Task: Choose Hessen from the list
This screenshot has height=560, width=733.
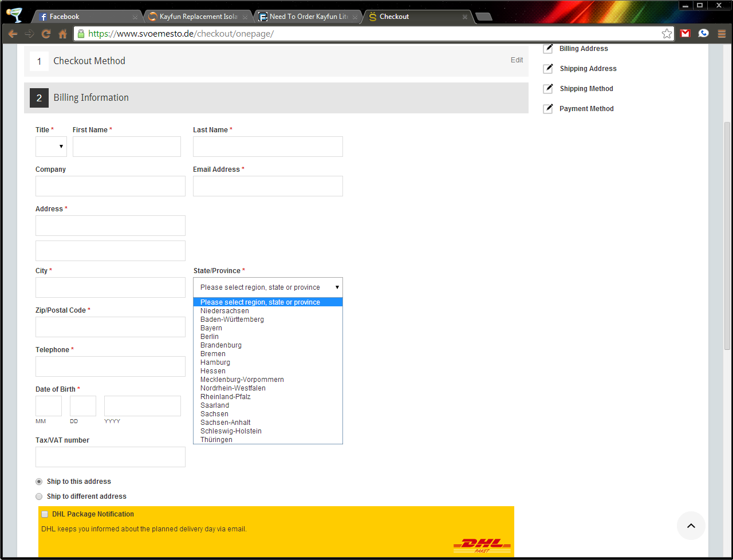Action: (x=268, y=371)
